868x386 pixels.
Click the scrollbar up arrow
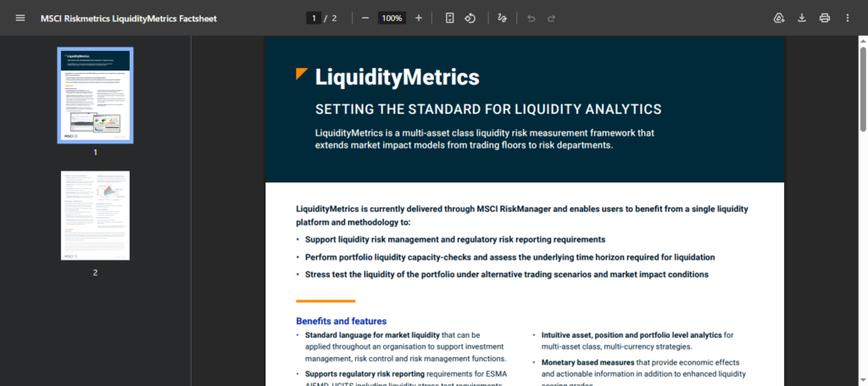point(862,41)
